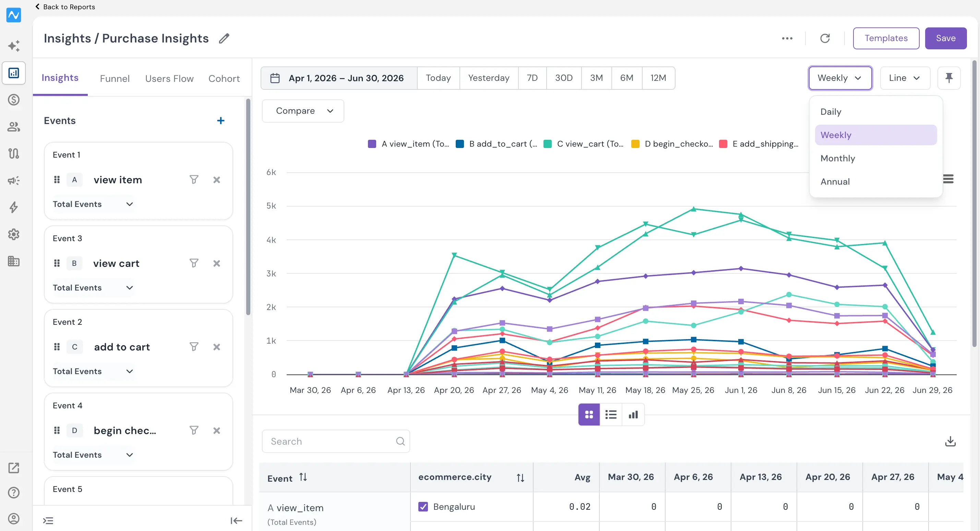Expand the Compare dropdown
Screen dimensions: 980x531
tap(303, 111)
